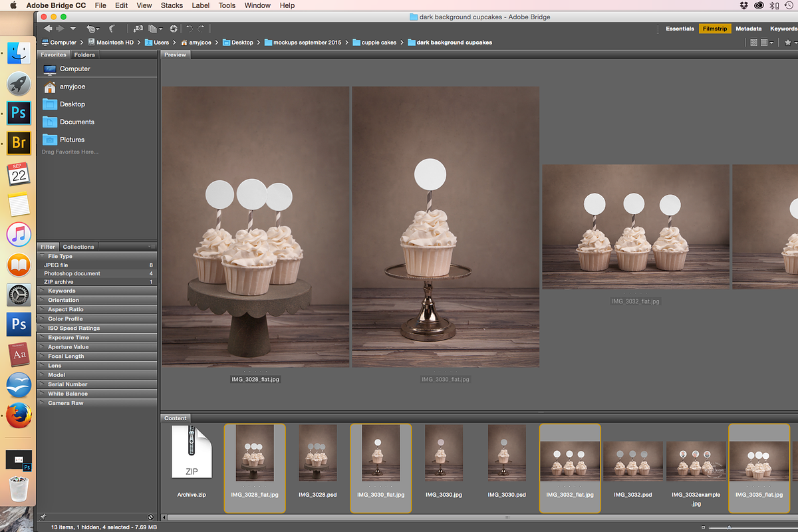Click the Firefox icon in the Dock
This screenshot has height=532, width=798.
pyautogui.click(x=19, y=415)
